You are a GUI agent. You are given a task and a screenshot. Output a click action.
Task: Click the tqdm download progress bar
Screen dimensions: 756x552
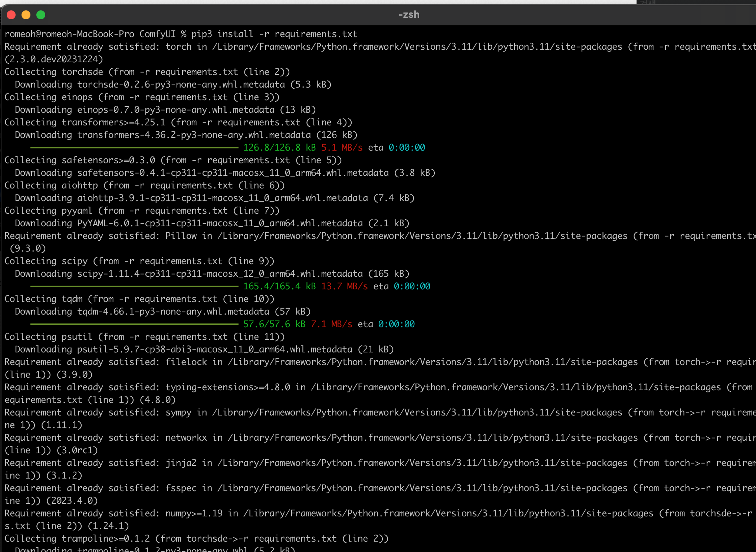click(x=134, y=324)
